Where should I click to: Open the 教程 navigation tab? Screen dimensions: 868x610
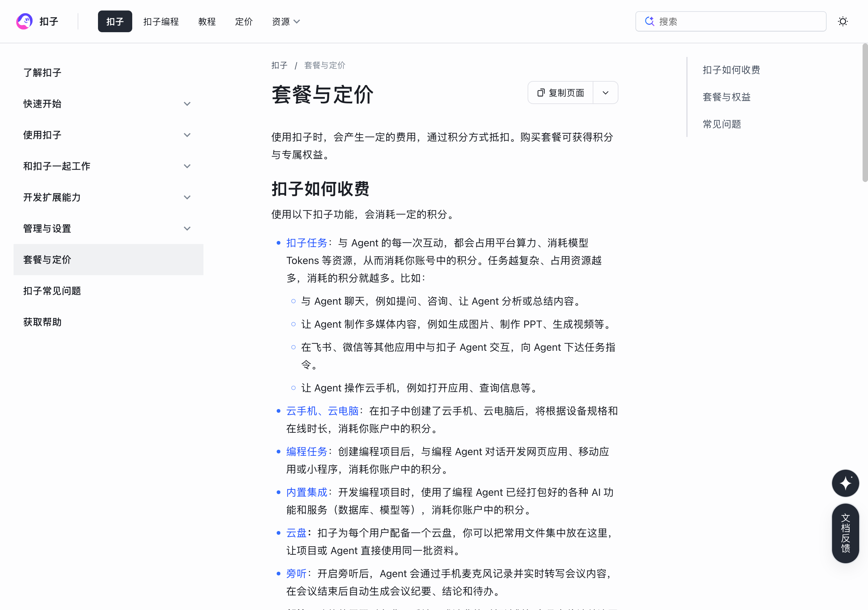point(207,22)
